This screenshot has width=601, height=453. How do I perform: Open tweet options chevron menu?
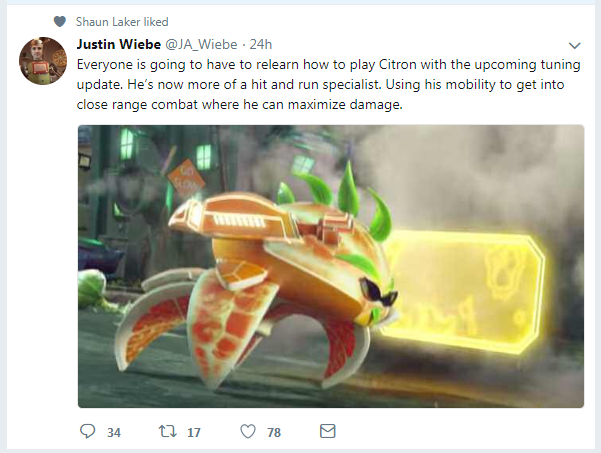click(575, 46)
